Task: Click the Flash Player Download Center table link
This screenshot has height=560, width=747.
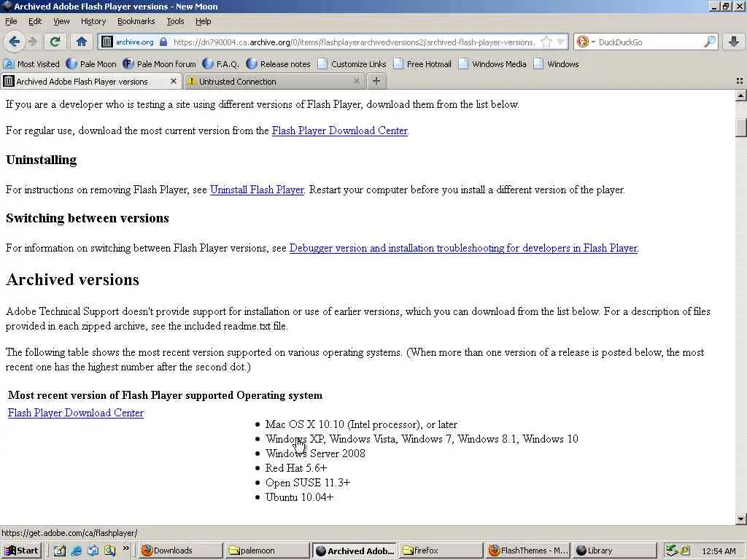Action: [76, 413]
